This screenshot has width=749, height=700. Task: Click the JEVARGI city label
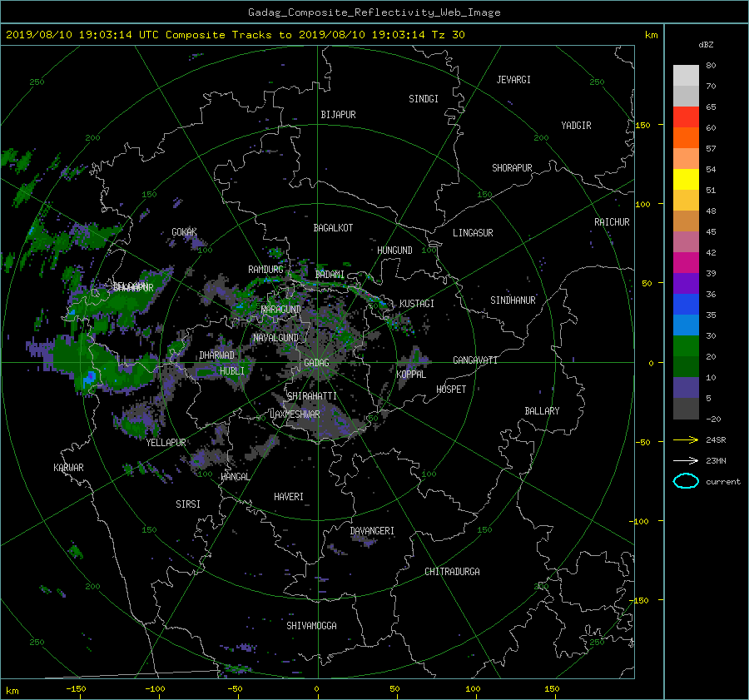pos(513,80)
